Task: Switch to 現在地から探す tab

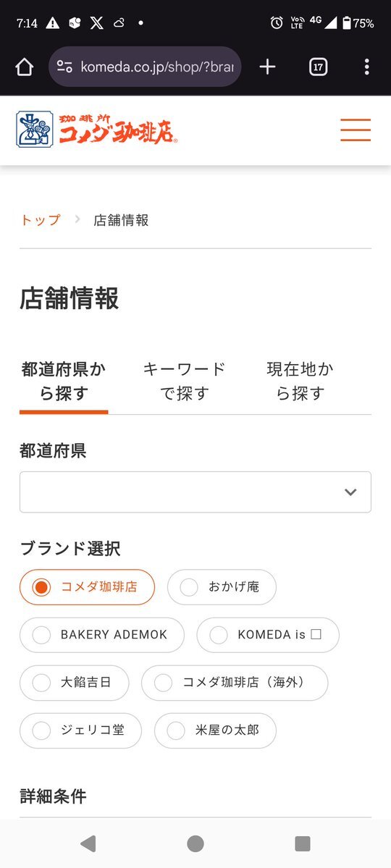Action: pos(300,382)
